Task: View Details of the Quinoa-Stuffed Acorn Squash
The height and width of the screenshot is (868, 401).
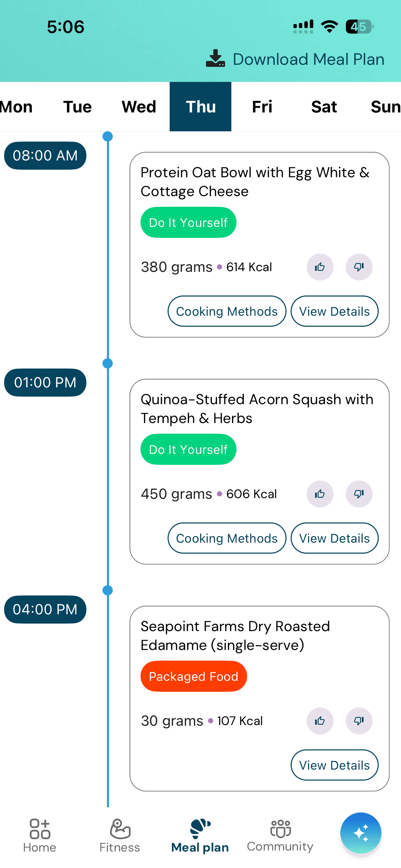Action: tap(335, 538)
